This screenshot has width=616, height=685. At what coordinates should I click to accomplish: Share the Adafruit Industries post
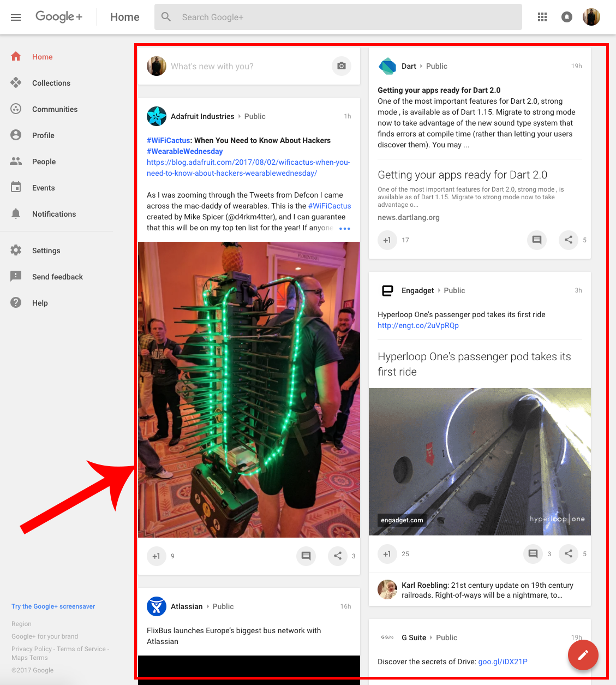338,556
